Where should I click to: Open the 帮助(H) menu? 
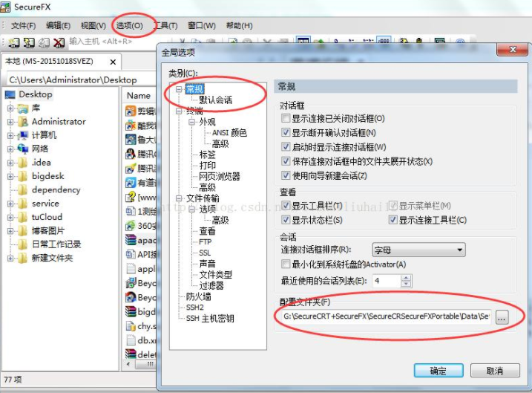tap(239, 26)
